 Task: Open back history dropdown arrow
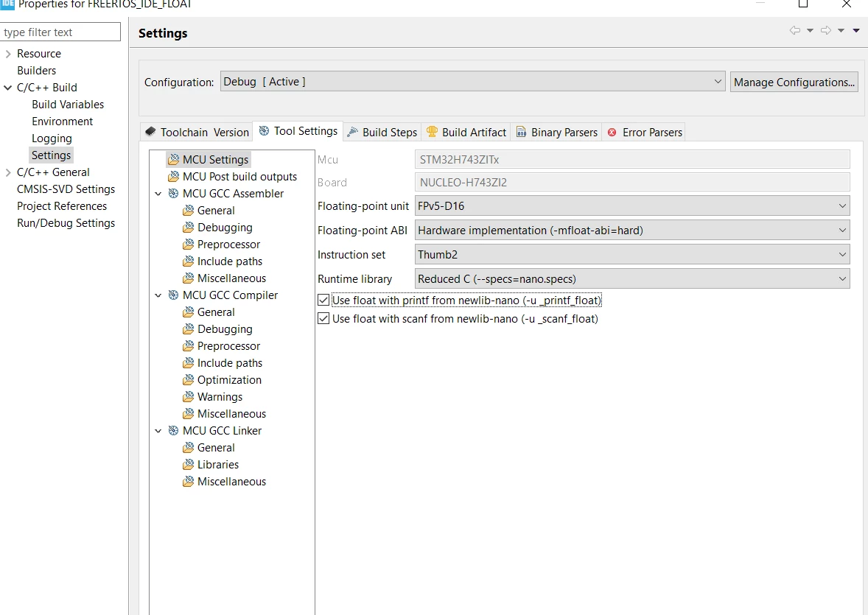tap(810, 30)
